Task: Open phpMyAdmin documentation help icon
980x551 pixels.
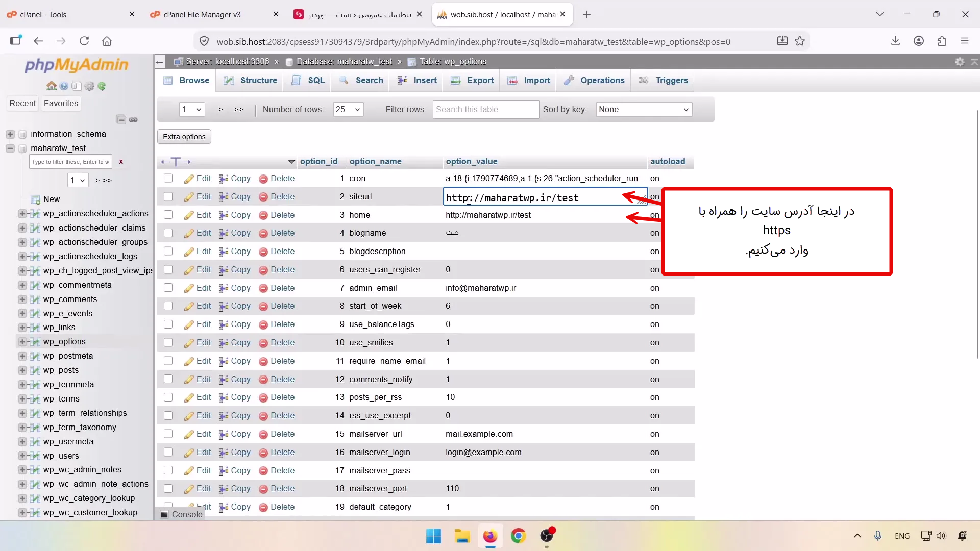Action: coord(64,86)
